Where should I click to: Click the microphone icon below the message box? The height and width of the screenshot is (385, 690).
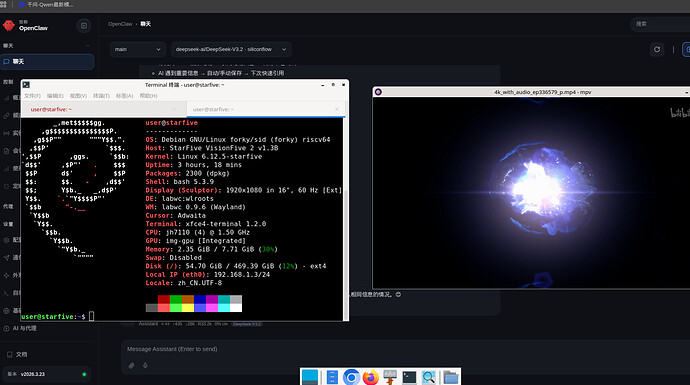[x=145, y=365]
